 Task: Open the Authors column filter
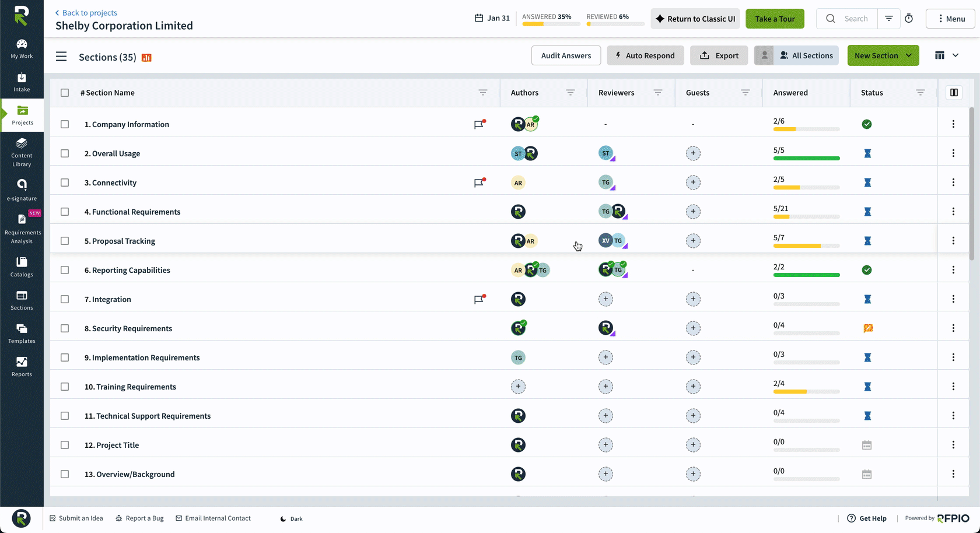click(x=570, y=93)
